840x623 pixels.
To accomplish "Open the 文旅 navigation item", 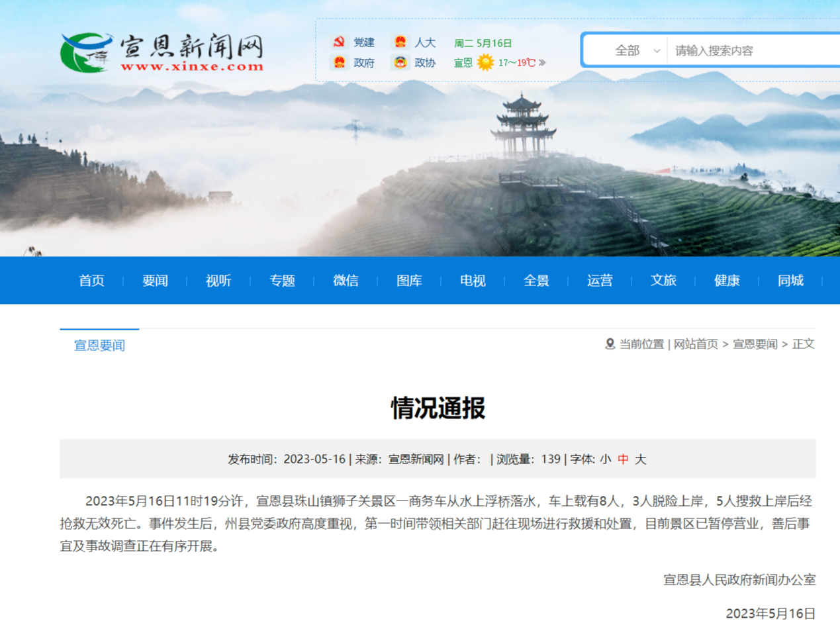I will pos(663,281).
